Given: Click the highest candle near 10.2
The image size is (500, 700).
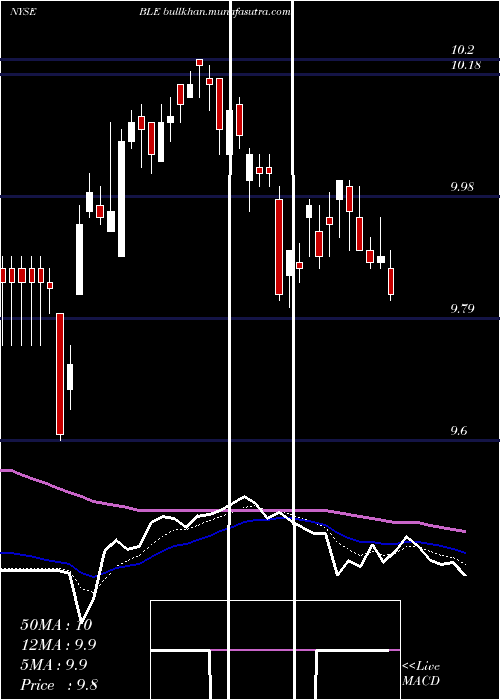Looking at the screenshot, I should 200,62.
